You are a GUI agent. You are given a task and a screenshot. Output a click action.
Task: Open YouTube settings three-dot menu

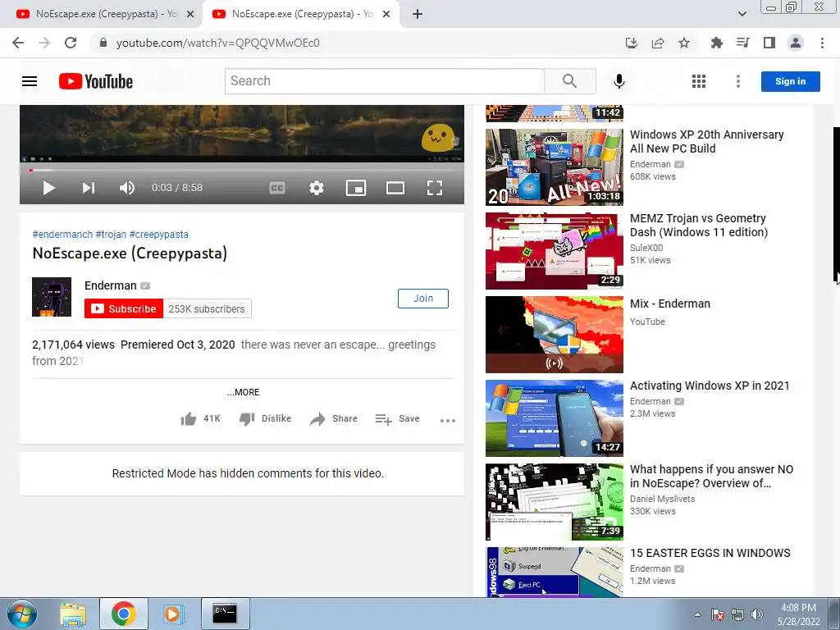click(x=738, y=81)
